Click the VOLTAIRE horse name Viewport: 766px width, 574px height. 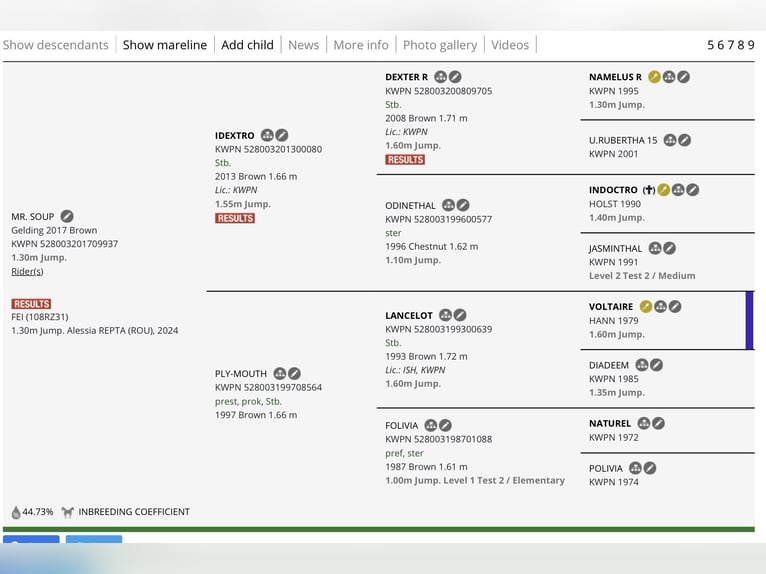(611, 307)
